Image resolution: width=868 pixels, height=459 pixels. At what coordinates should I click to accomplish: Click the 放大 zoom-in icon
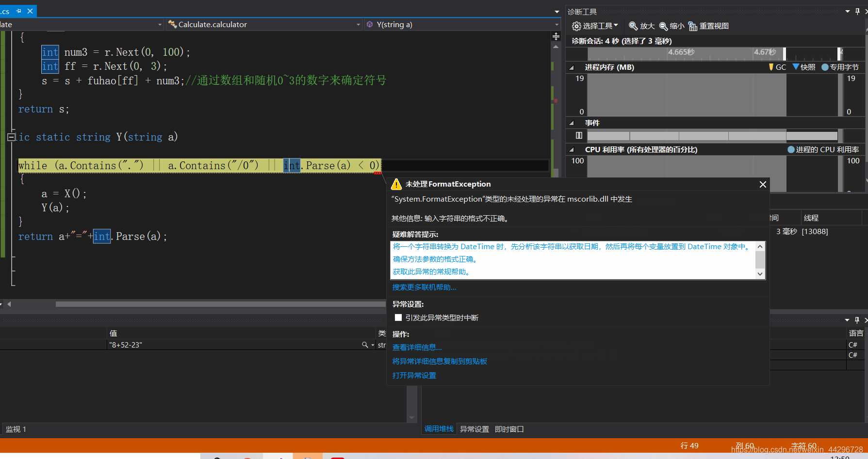(x=633, y=26)
